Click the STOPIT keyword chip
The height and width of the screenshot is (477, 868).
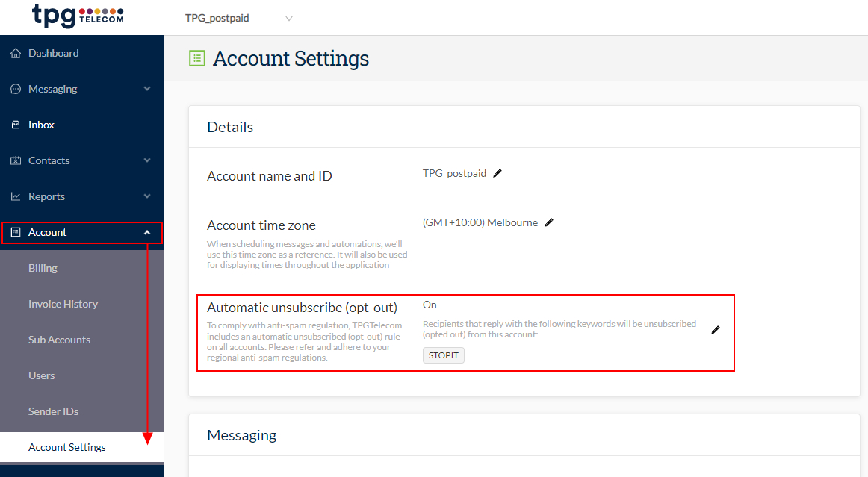[x=443, y=355]
